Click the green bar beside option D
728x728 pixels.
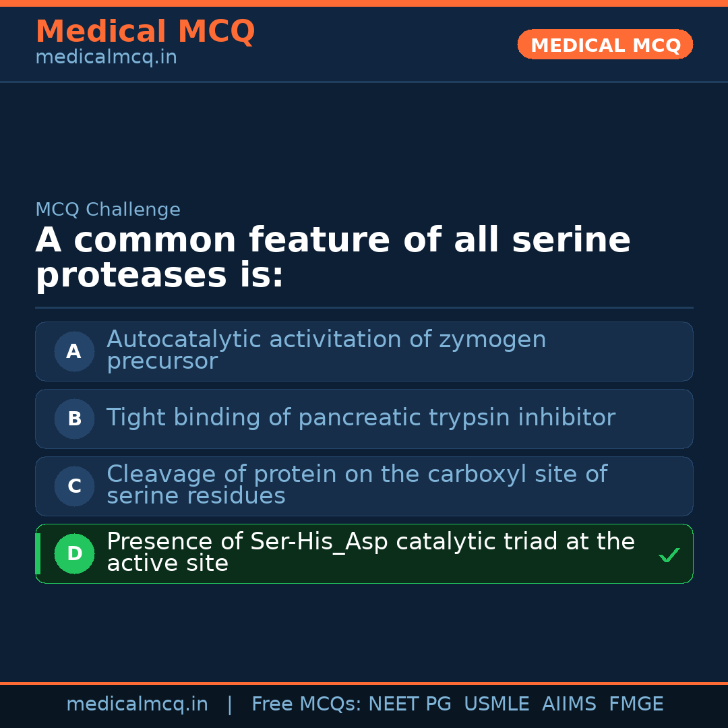click(x=38, y=553)
